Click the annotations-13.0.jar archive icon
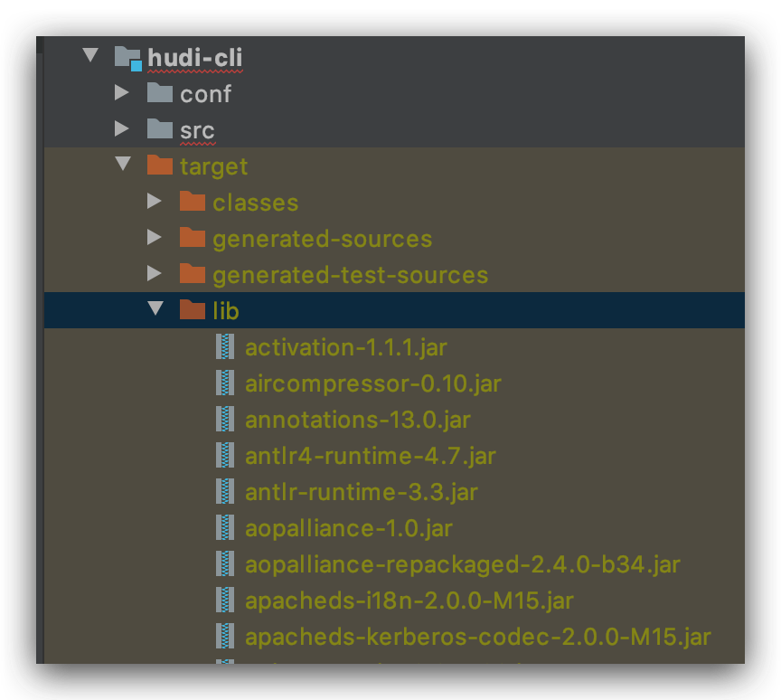This screenshot has width=781, height=700. point(225,419)
